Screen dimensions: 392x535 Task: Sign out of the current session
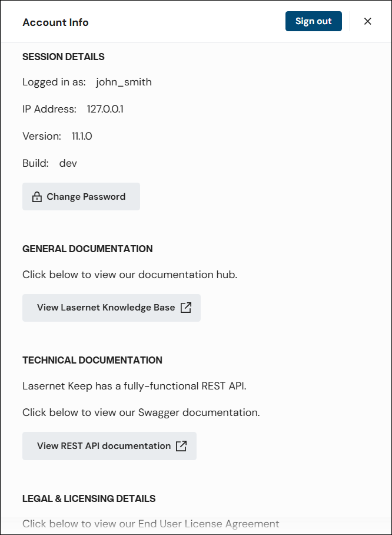313,21
